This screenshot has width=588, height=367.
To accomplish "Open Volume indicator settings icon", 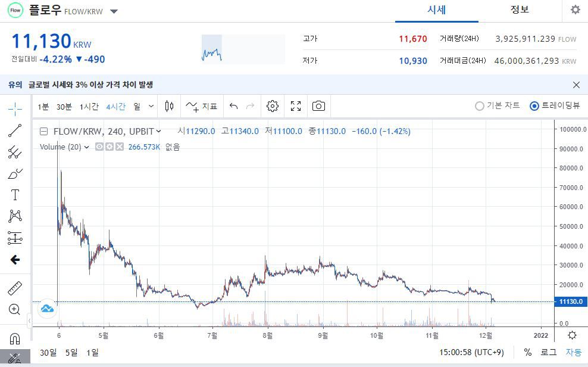I will [x=109, y=147].
